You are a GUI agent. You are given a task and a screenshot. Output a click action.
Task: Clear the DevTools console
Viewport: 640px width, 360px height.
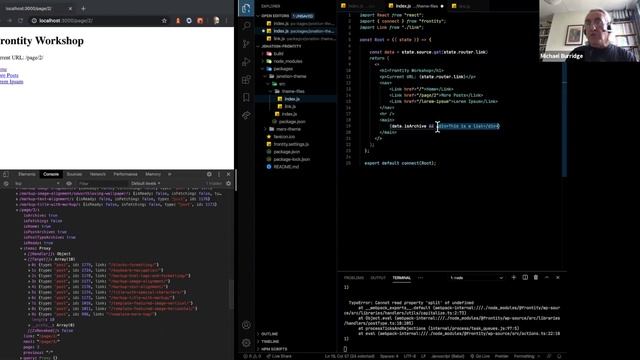[x=6, y=184]
